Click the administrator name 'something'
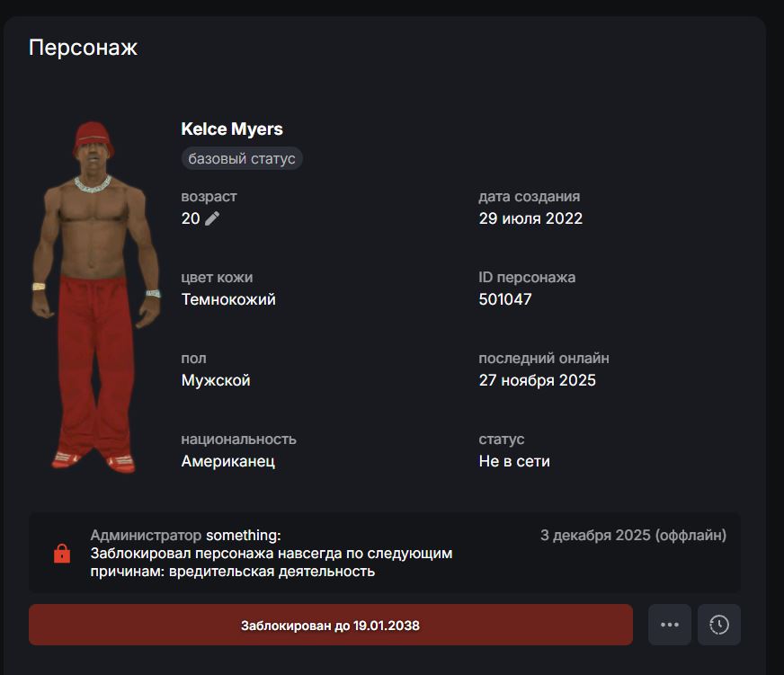784x675 pixels. pos(242,535)
